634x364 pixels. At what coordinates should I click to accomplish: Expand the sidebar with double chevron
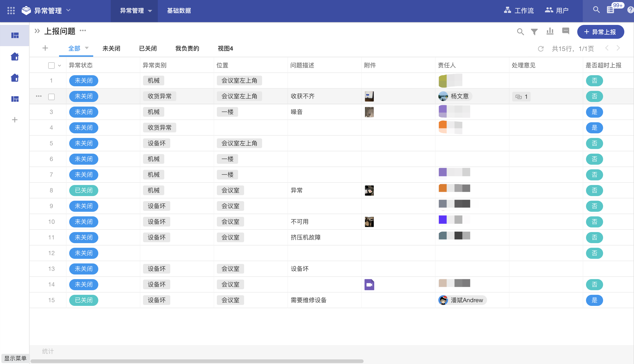[x=37, y=31]
